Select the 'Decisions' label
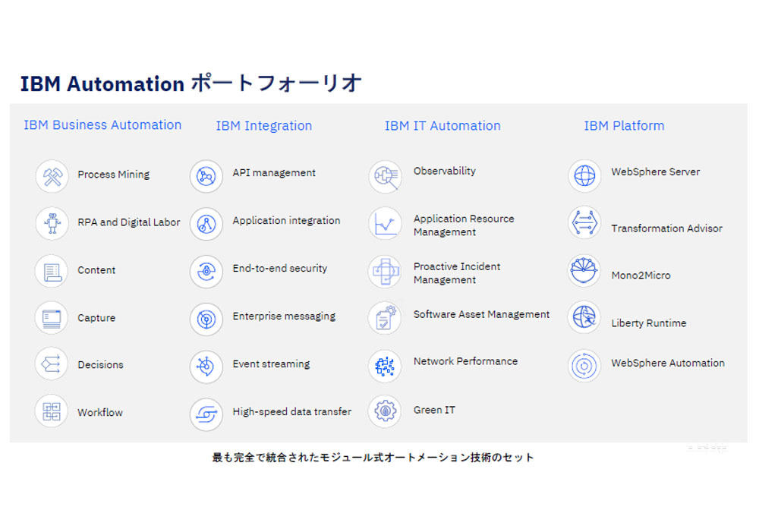Viewport: 759px width, 532px height. [x=100, y=364]
